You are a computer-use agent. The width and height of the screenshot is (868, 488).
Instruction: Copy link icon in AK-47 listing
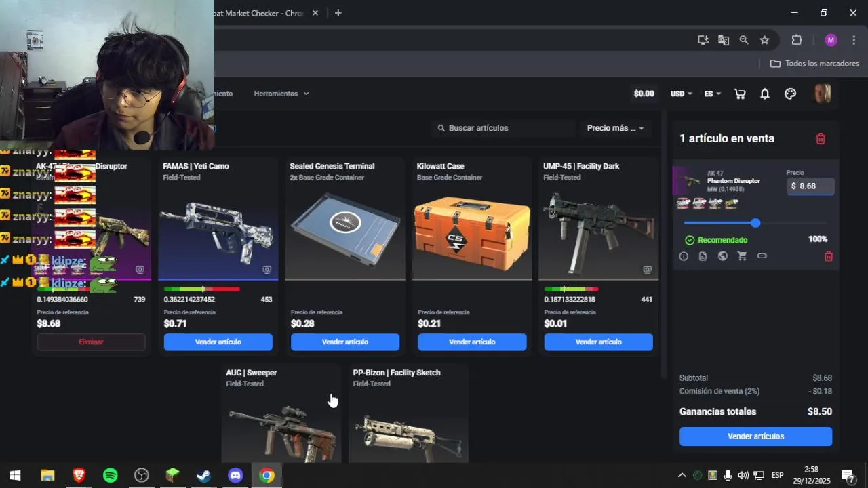pos(762,256)
